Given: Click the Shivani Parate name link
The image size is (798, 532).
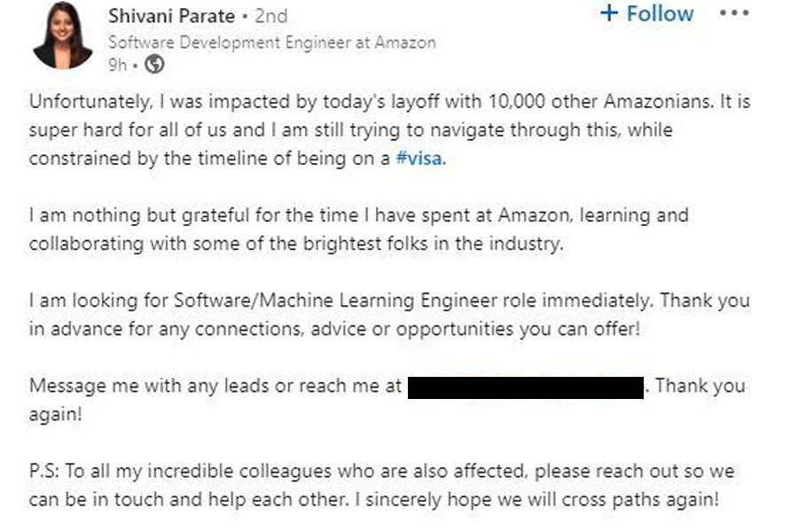Looking at the screenshot, I should (x=172, y=16).
